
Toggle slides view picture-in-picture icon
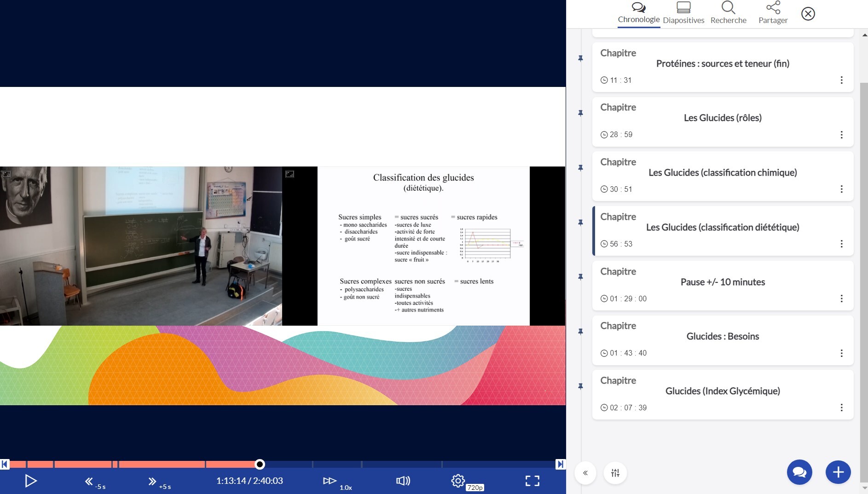289,174
